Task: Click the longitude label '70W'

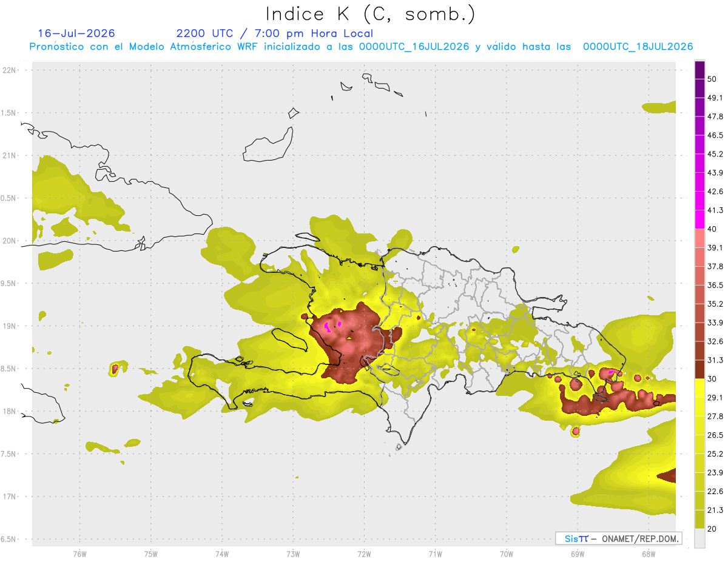Action: [x=506, y=554]
